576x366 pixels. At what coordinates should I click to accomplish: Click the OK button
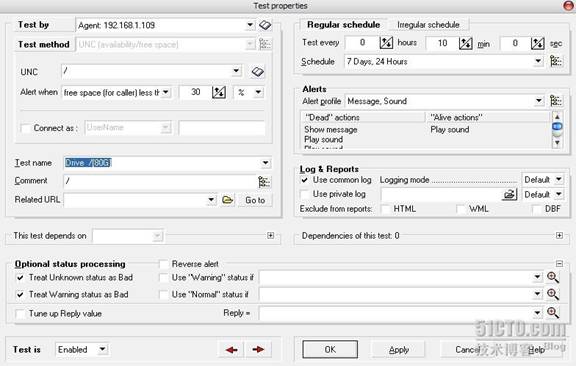330,349
